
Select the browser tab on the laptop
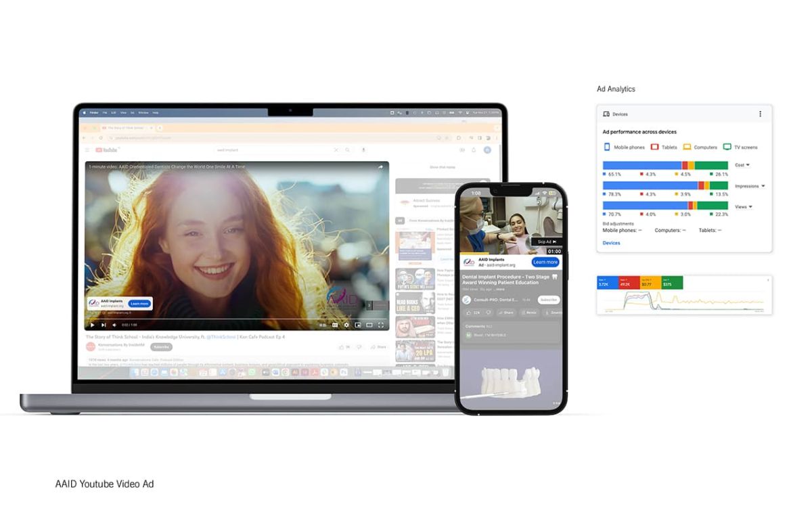click(125, 128)
